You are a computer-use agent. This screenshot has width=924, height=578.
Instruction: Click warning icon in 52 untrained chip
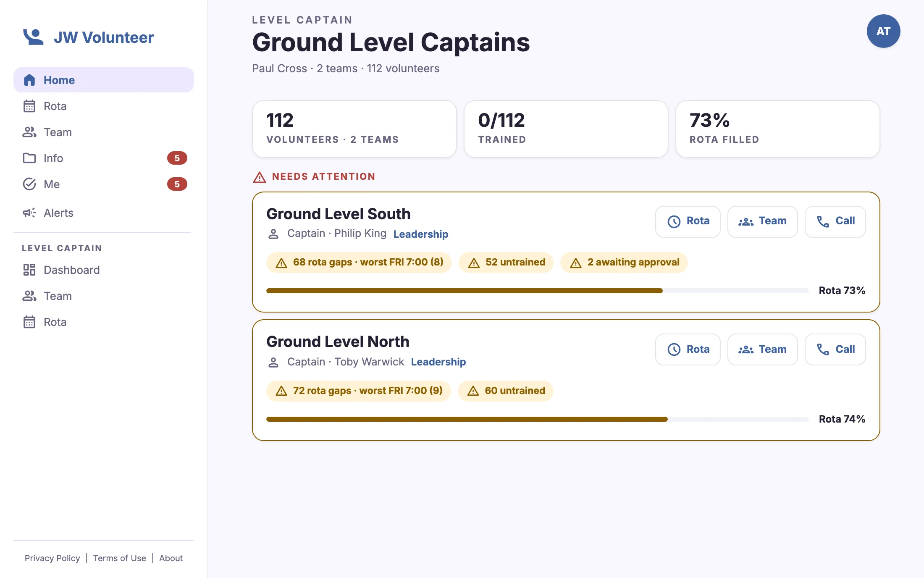tap(474, 263)
